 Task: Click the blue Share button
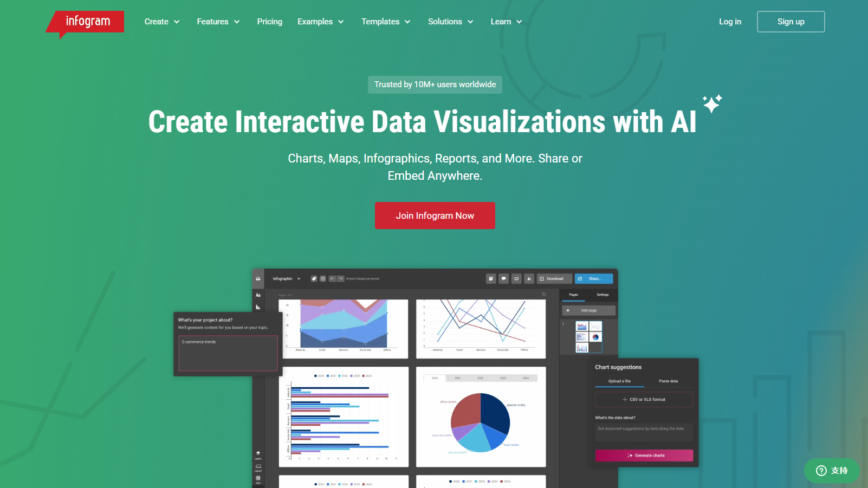594,279
